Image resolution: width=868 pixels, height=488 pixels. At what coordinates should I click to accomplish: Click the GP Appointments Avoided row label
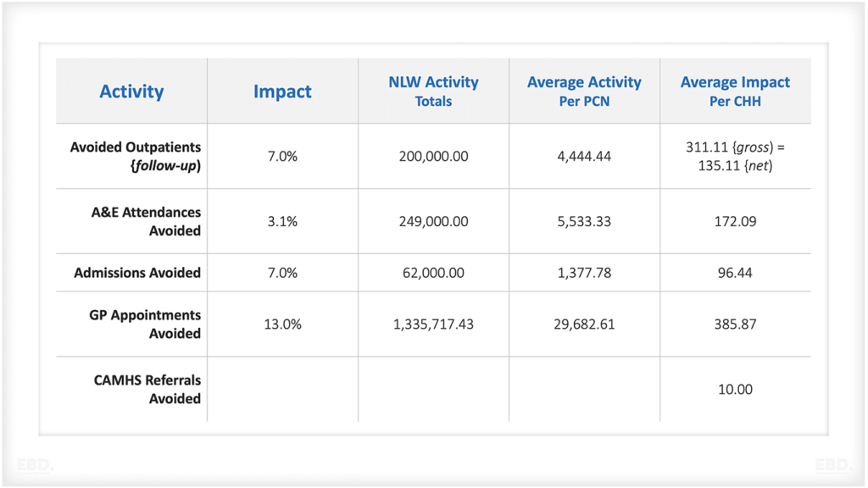[145, 324]
